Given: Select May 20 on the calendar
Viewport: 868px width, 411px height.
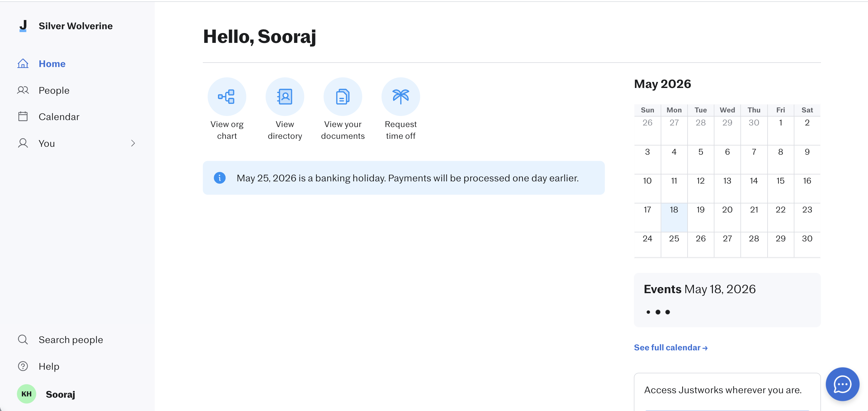Looking at the screenshot, I should coord(727,217).
